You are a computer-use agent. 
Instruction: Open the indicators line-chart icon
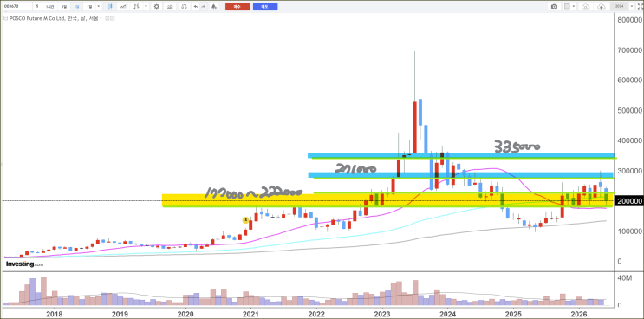pos(123,7)
